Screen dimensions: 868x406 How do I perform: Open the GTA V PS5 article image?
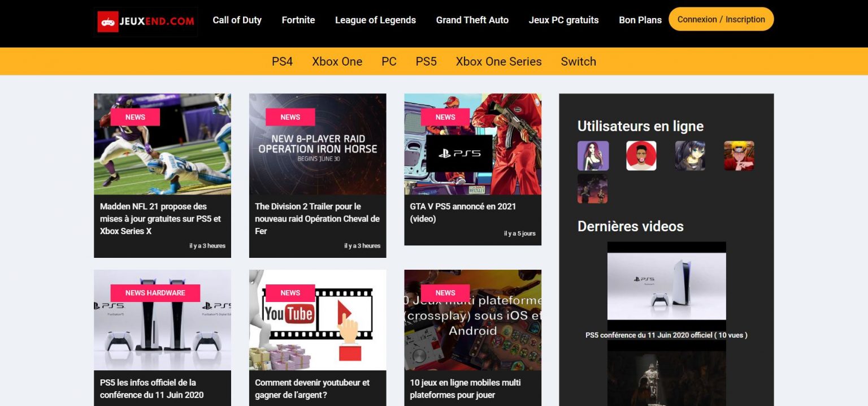tap(473, 144)
